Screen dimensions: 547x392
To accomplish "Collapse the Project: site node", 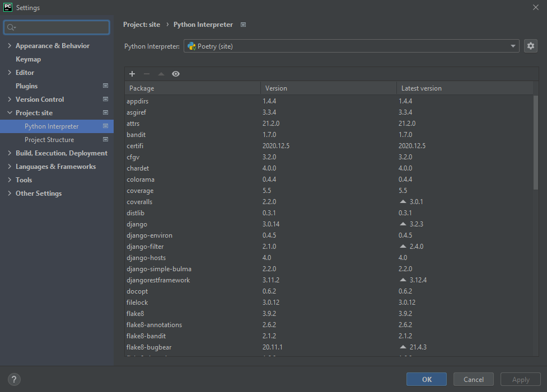I will [x=10, y=112].
